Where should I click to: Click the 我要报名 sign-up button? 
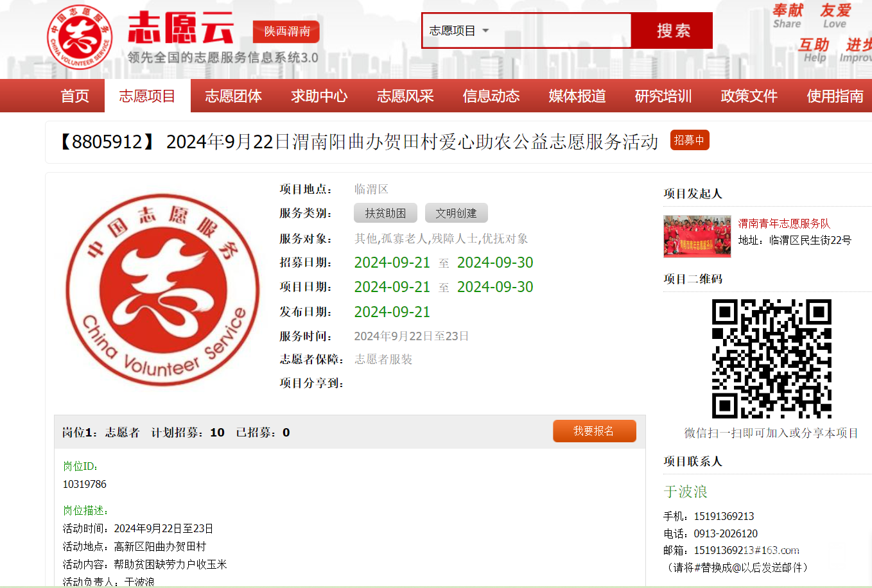[595, 431]
